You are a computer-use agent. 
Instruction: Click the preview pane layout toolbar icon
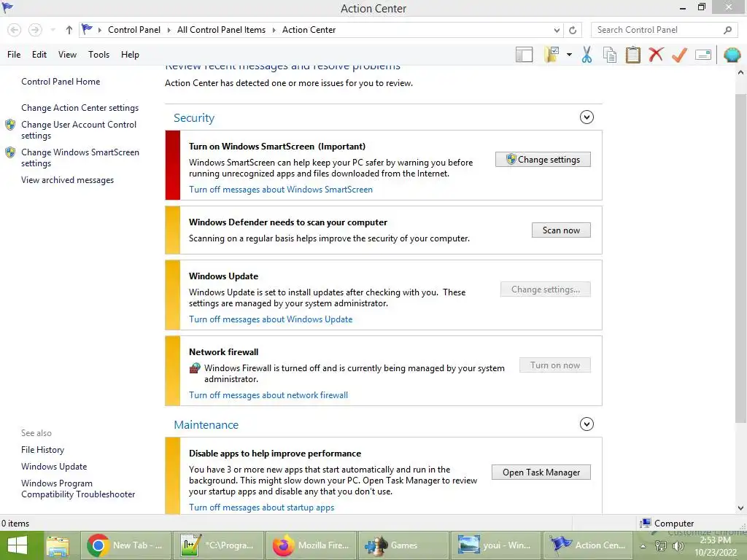point(524,55)
